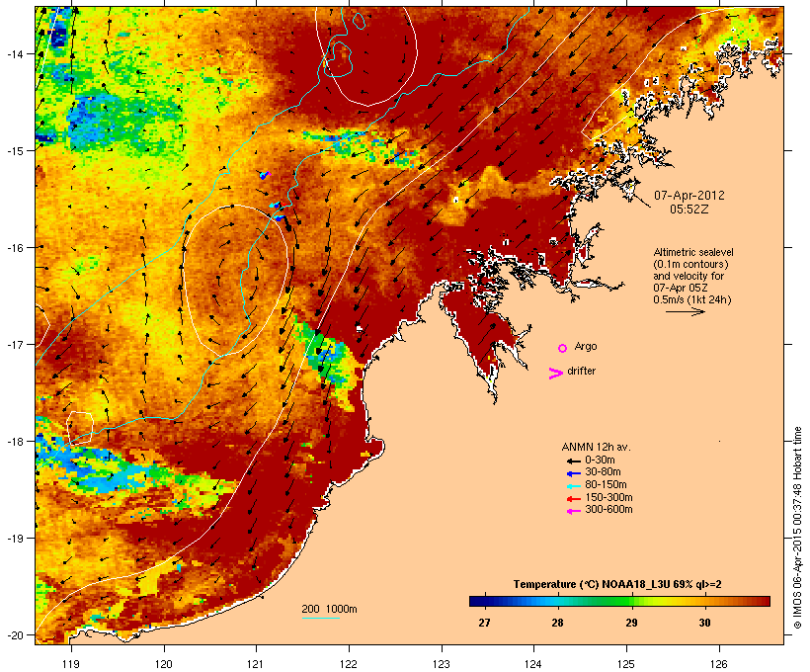Click the 0-30m depth label

pyautogui.click(x=600, y=461)
